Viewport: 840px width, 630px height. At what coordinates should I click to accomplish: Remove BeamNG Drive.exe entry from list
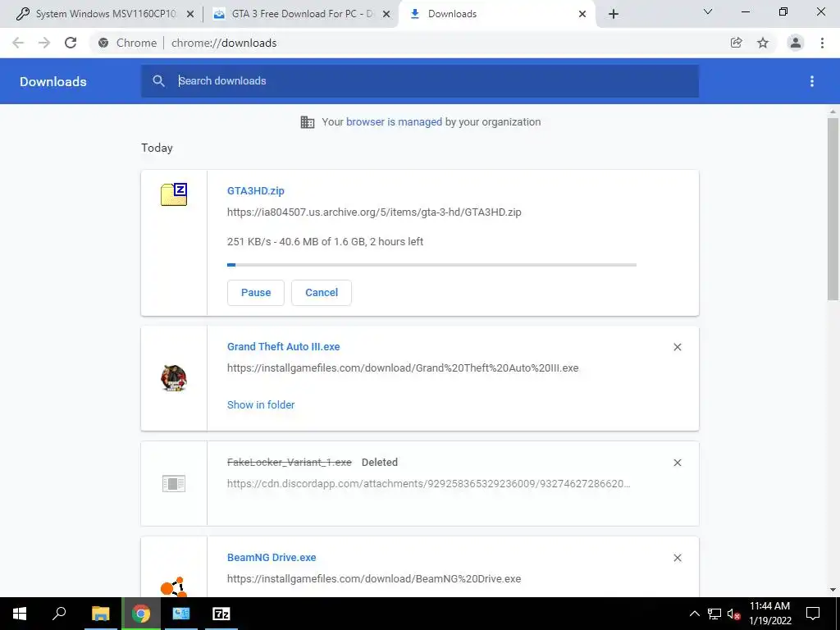pyautogui.click(x=678, y=558)
